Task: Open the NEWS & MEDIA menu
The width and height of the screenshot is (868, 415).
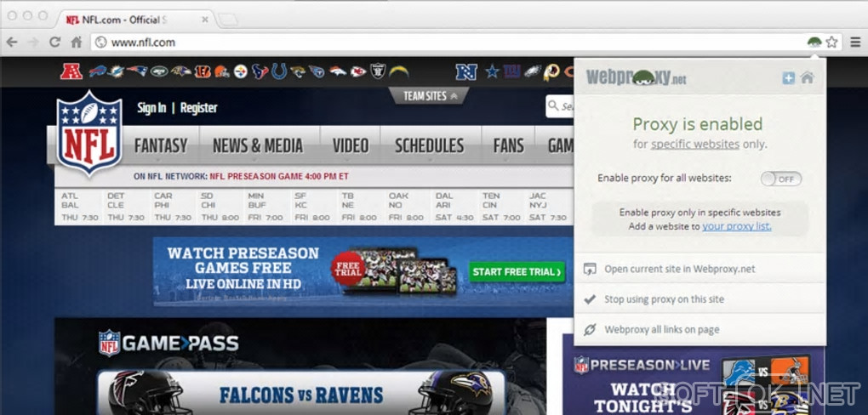Action: 258,145
